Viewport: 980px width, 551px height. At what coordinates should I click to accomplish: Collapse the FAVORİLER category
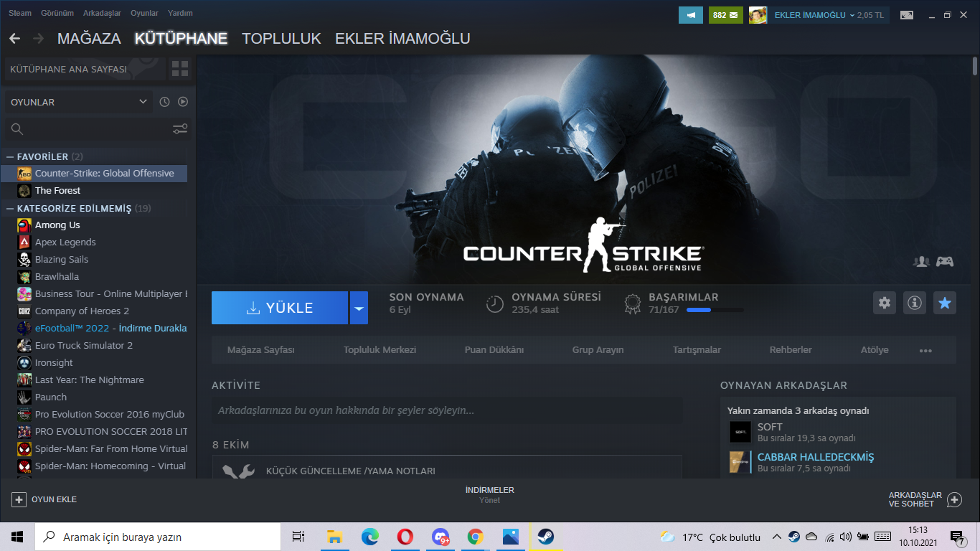pyautogui.click(x=9, y=156)
